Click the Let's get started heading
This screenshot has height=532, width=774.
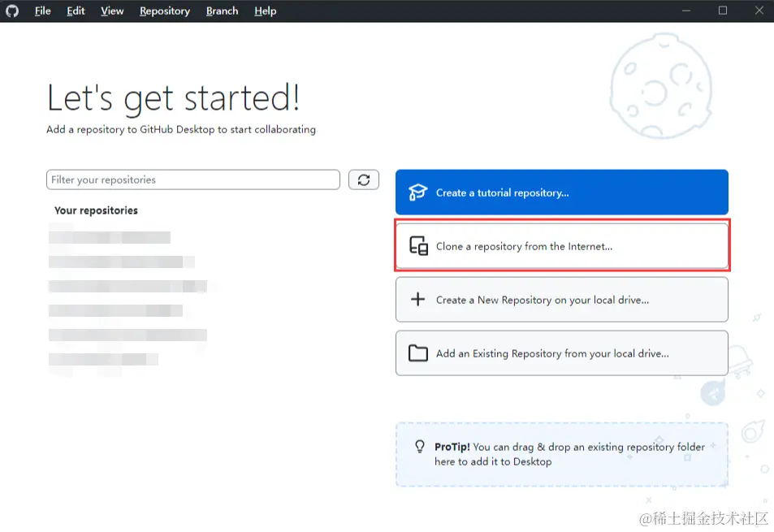point(173,99)
